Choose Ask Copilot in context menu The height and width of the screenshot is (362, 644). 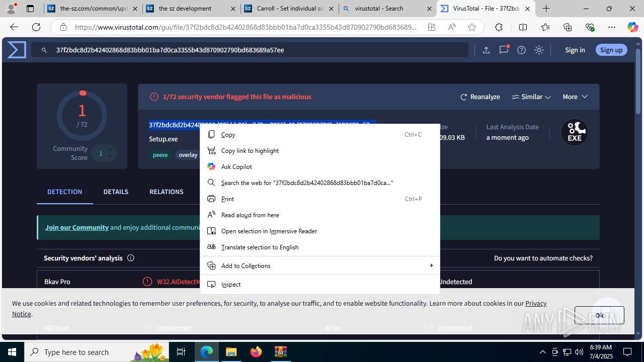coord(320,166)
